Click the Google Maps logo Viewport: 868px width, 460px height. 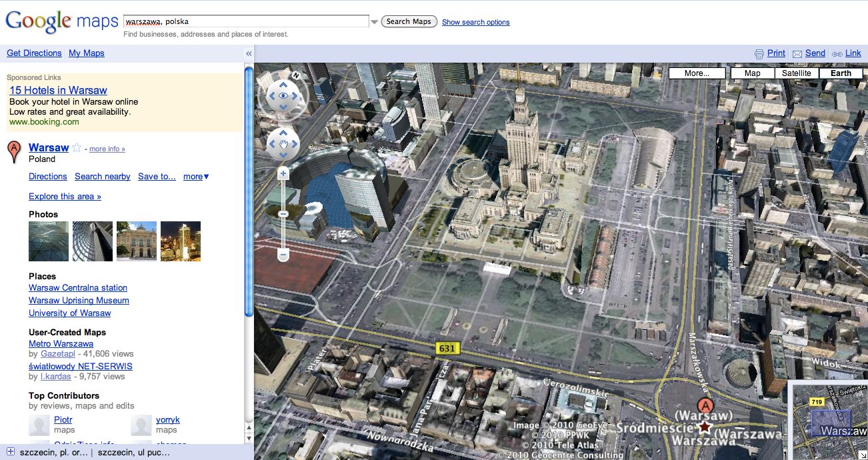click(x=61, y=21)
